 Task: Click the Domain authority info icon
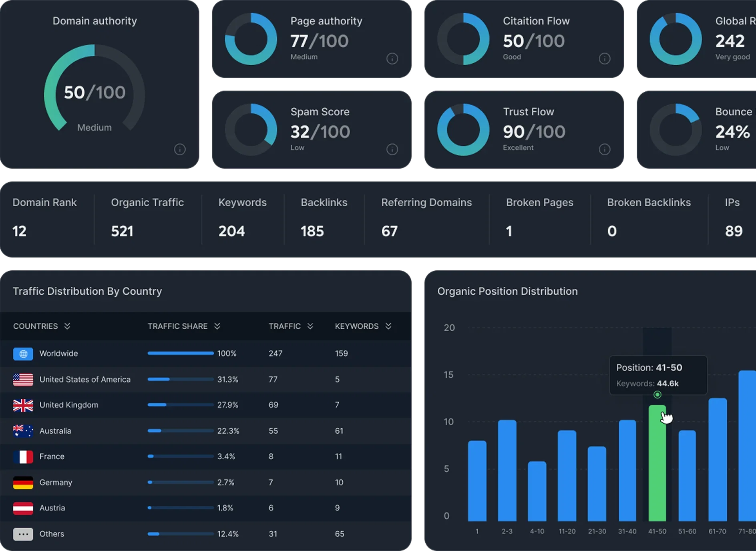(x=180, y=149)
